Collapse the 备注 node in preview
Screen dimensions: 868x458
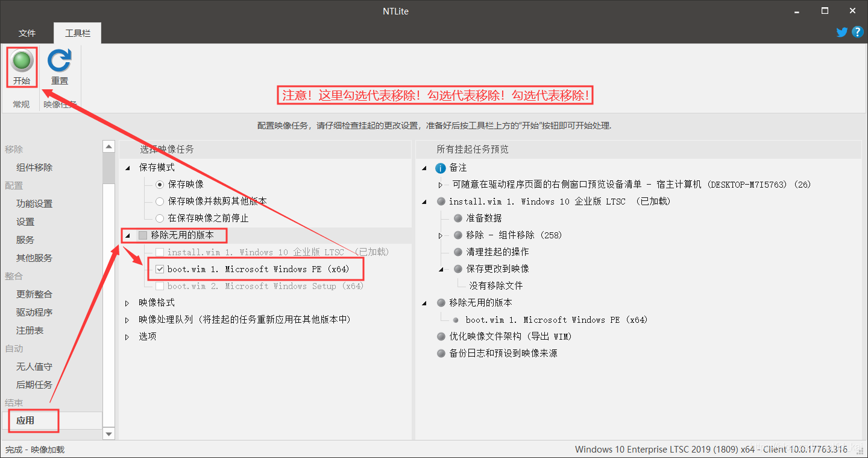click(x=425, y=168)
